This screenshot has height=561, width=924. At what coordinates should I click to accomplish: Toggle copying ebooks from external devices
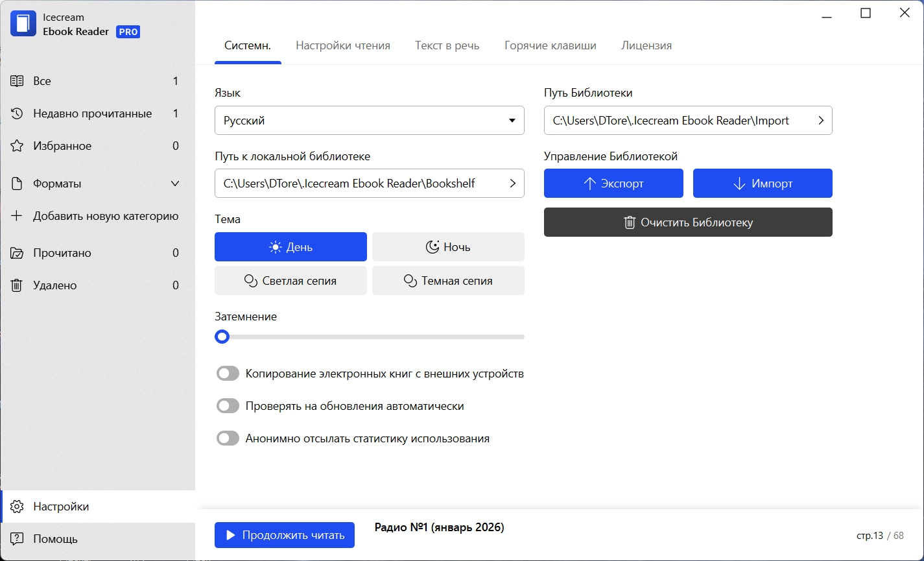pyautogui.click(x=228, y=374)
